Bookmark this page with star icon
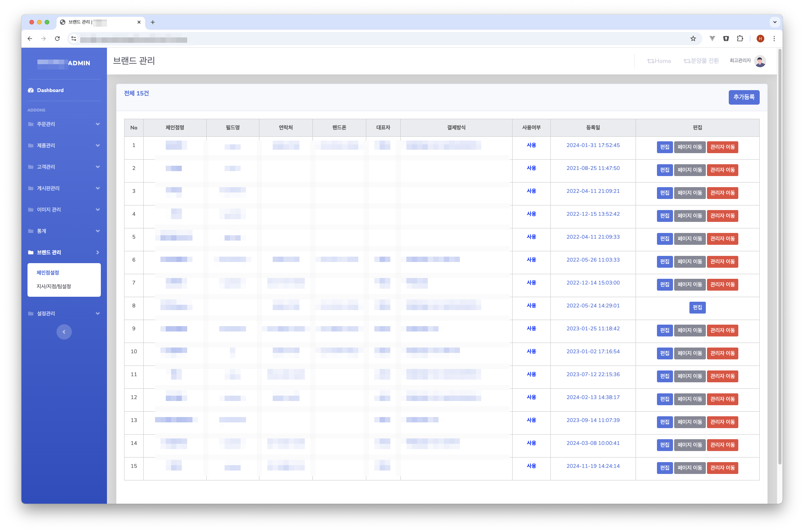Screen dimensions: 804x532 693,39
